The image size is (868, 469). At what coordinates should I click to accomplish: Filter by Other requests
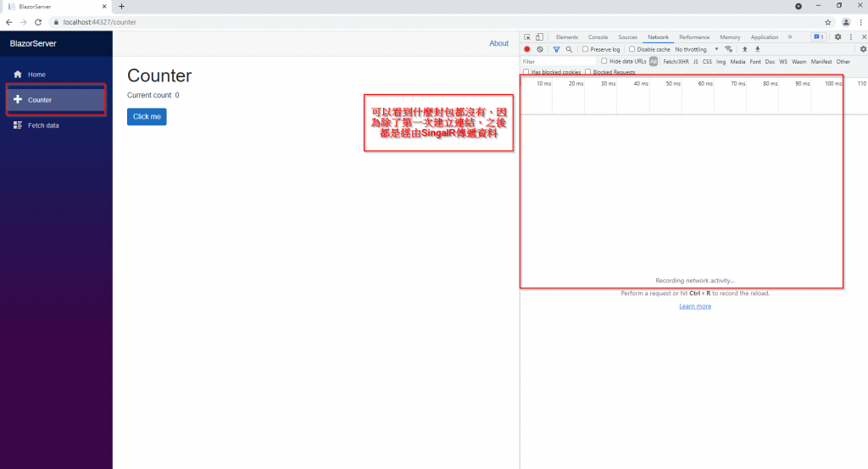click(x=843, y=61)
